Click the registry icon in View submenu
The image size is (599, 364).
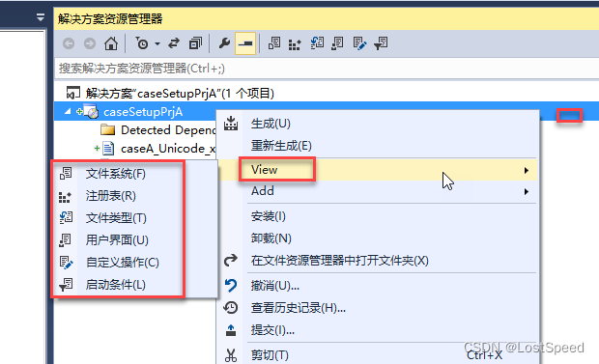(65, 197)
